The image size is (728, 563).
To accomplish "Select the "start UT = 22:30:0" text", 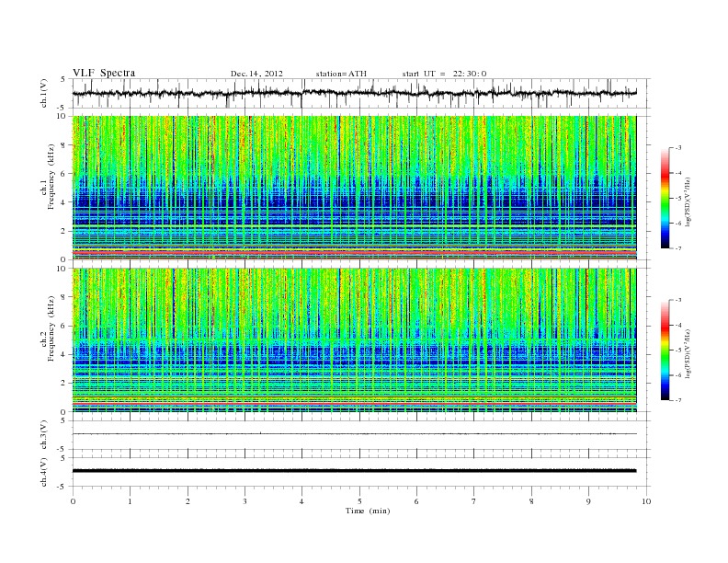I will [444, 74].
